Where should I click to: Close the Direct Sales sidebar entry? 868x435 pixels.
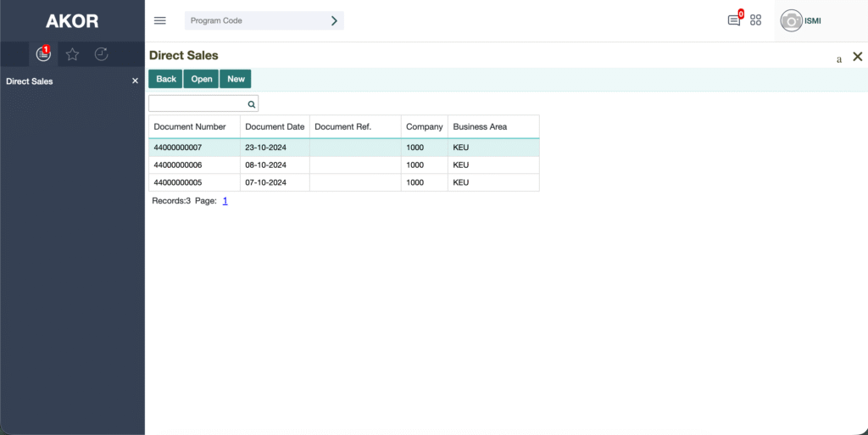pyautogui.click(x=135, y=81)
